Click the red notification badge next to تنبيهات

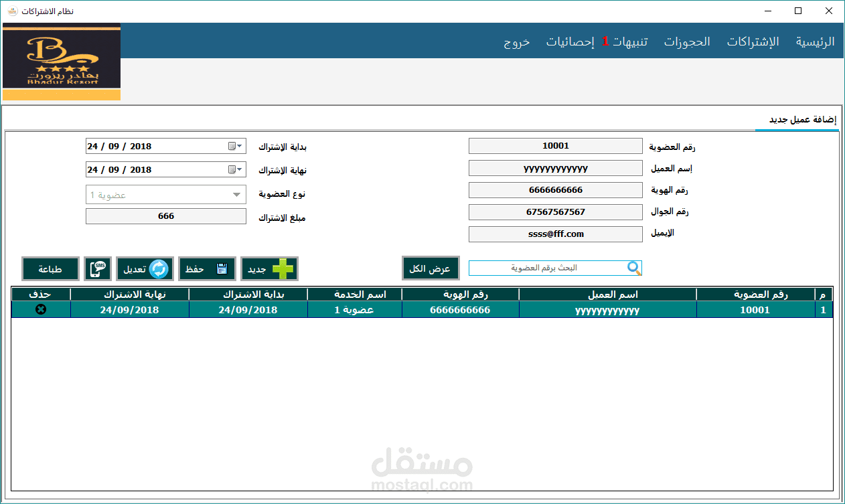click(x=607, y=40)
